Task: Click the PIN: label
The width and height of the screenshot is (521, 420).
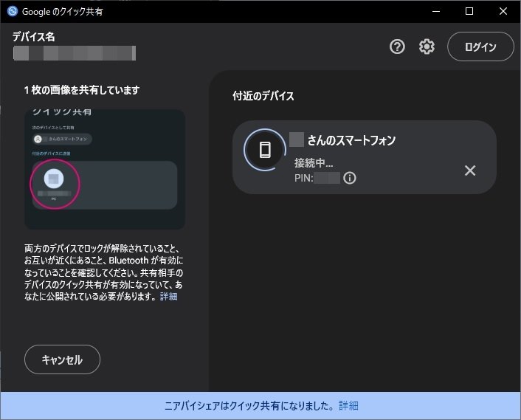Action: click(x=304, y=178)
